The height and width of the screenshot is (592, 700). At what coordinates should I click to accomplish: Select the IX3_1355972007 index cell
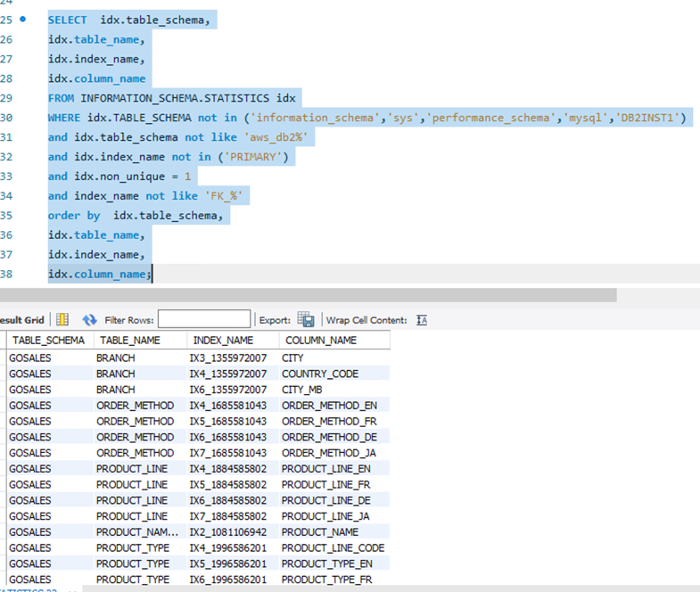[x=227, y=358]
